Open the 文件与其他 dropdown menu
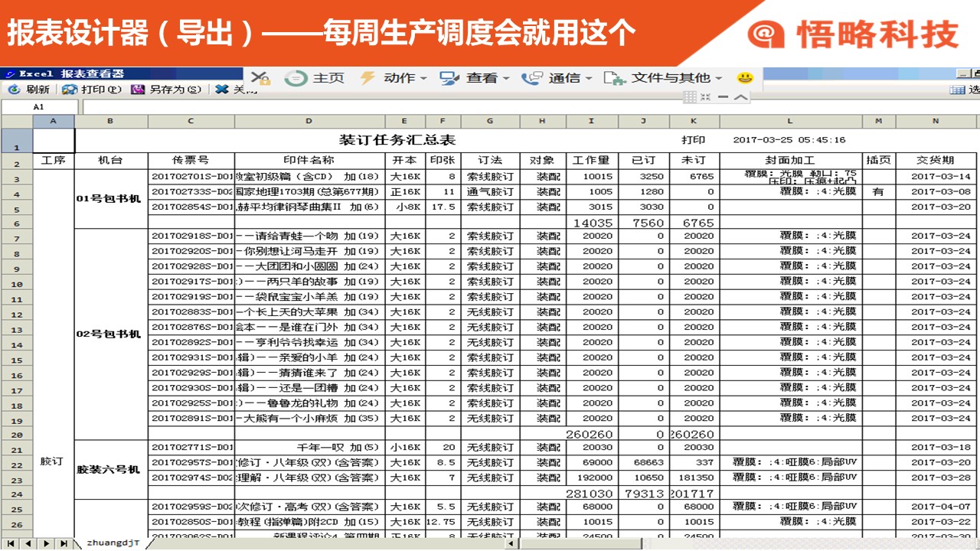The image size is (980, 551). click(663, 78)
